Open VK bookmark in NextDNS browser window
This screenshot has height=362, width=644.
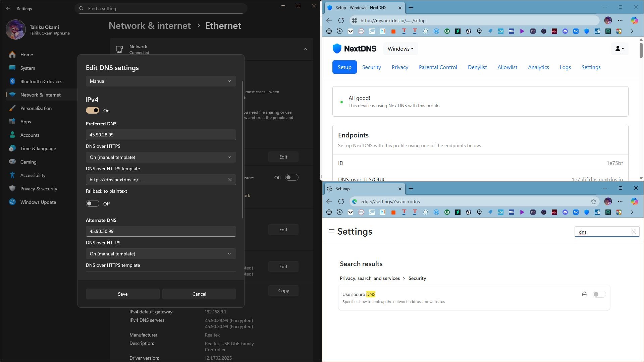576,31
